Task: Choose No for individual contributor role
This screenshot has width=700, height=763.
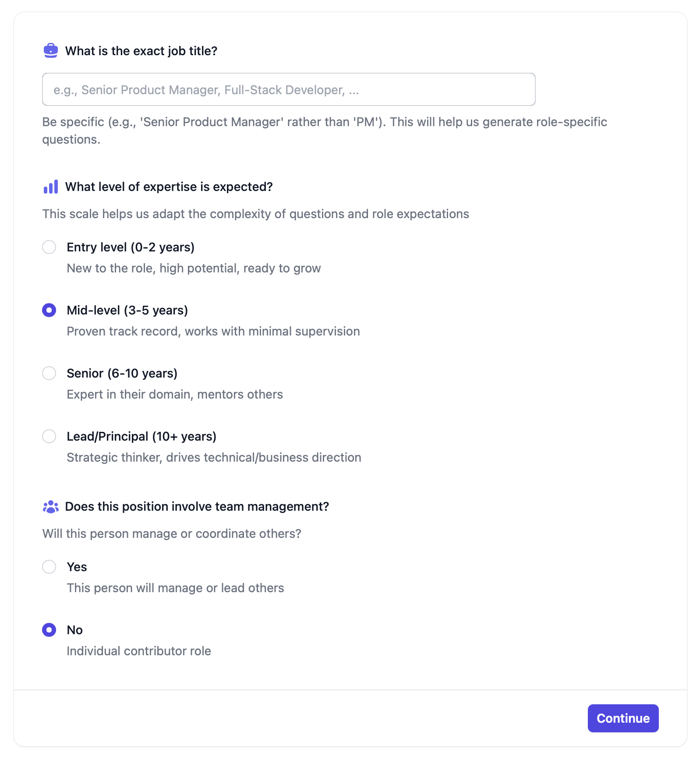Action: pyautogui.click(x=49, y=630)
